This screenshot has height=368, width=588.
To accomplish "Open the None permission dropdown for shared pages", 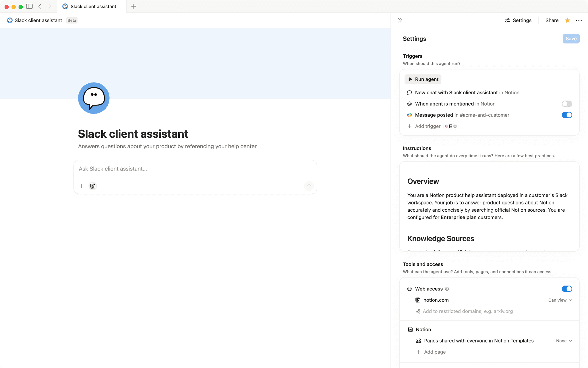I will (564, 341).
